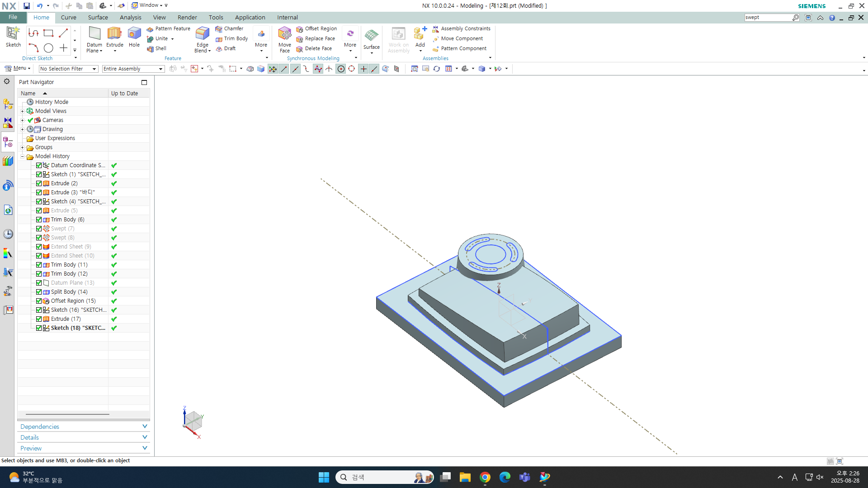Viewport: 868px width, 488px height.
Task: Click the Extrude tool icon
Action: pyautogui.click(x=114, y=34)
